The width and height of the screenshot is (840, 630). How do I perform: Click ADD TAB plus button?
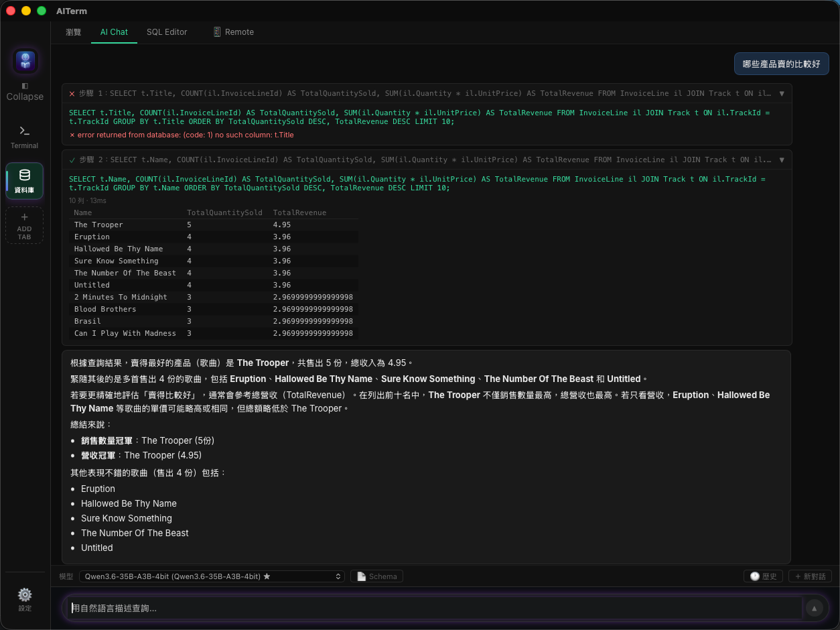coord(25,225)
